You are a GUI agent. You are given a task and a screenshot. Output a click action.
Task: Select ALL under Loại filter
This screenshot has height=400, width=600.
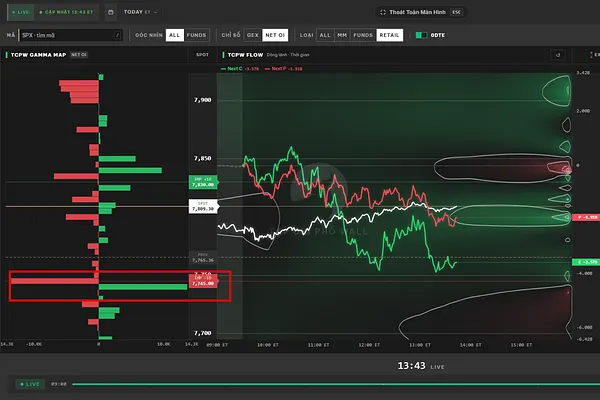325,35
